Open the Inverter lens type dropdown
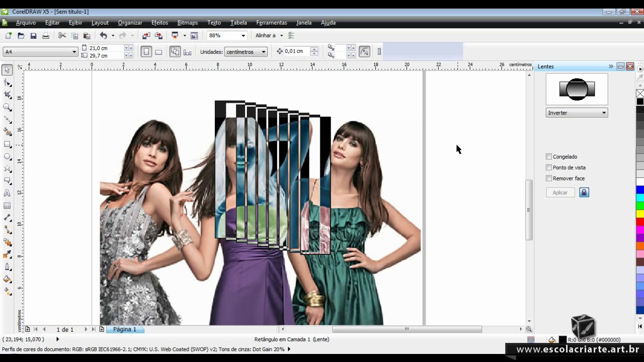644x362 pixels. pos(577,113)
